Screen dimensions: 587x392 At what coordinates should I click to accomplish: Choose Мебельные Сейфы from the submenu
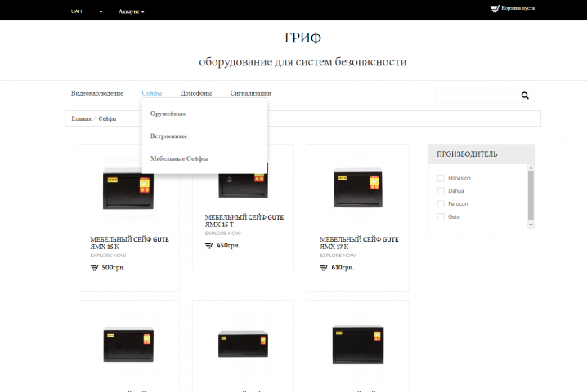(x=179, y=158)
